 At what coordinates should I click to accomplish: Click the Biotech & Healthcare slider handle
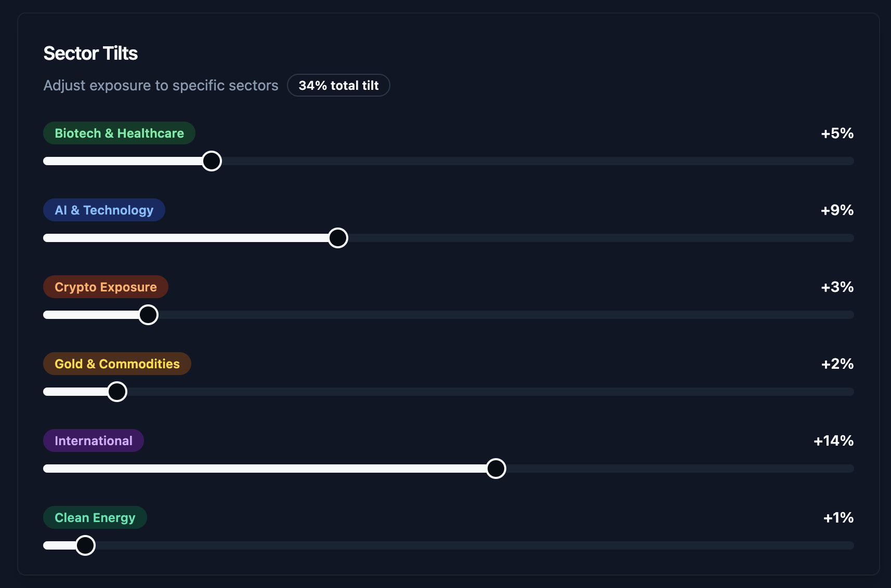click(212, 161)
